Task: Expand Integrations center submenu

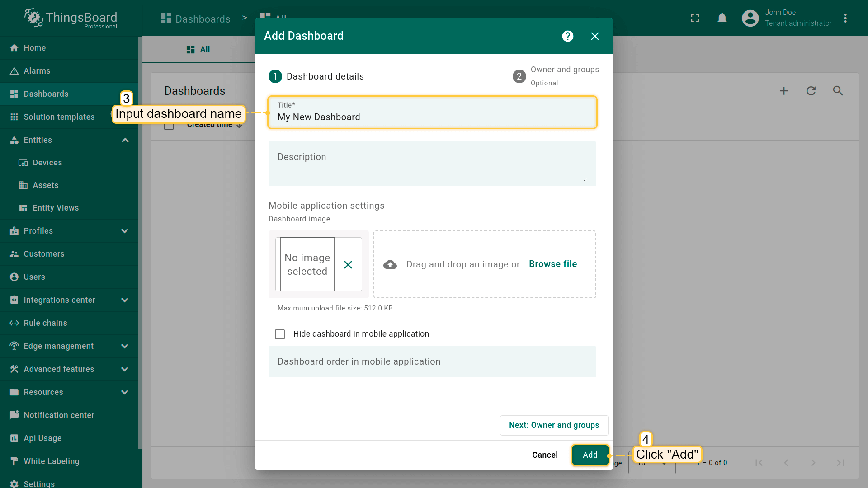Action: (125, 300)
